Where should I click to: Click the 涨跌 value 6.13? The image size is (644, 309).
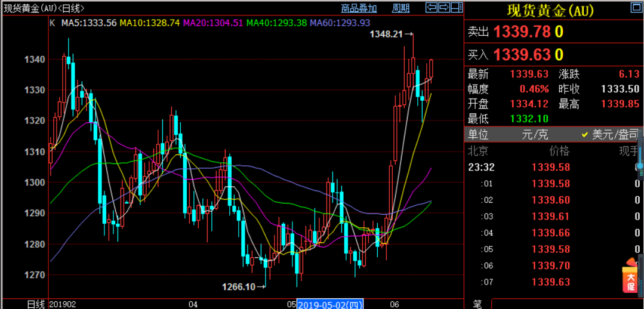click(x=629, y=75)
